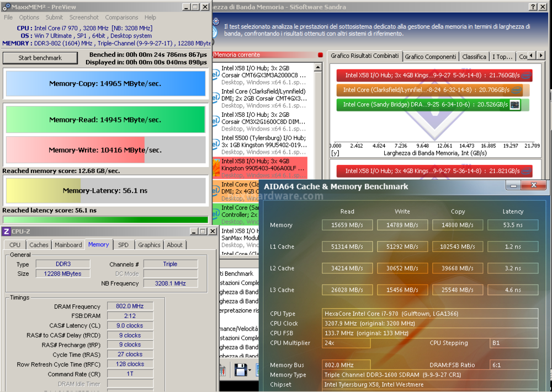Open the Graphics tab in CPU-Z
The height and width of the screenshot is (392, 552).
(149, 245)
